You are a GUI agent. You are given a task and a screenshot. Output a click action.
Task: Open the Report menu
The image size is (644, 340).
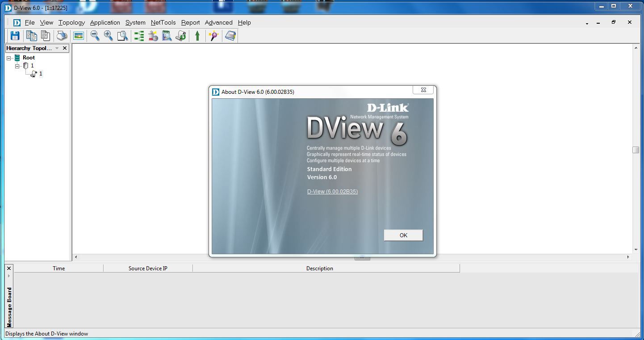(190, 22)
